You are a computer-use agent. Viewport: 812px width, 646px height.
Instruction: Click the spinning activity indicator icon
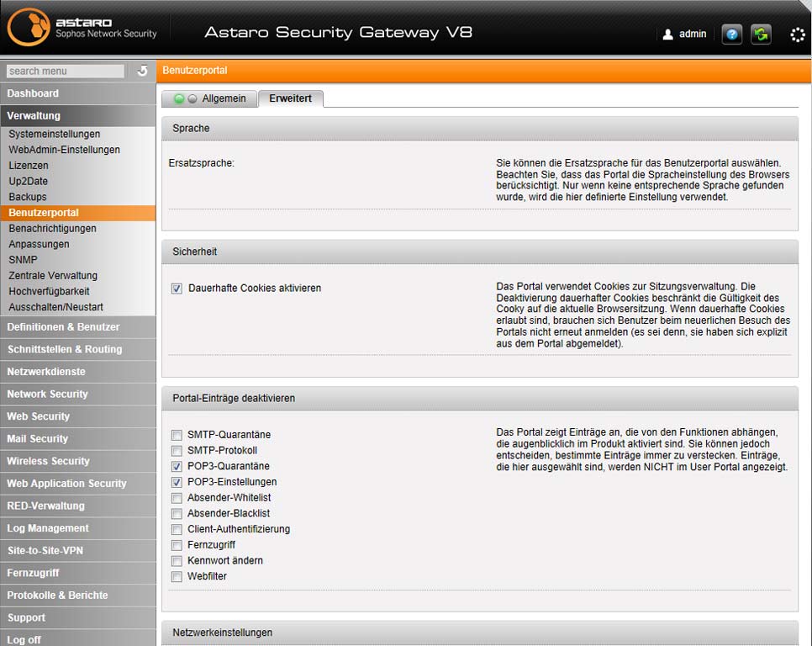[x=798, y=34]
